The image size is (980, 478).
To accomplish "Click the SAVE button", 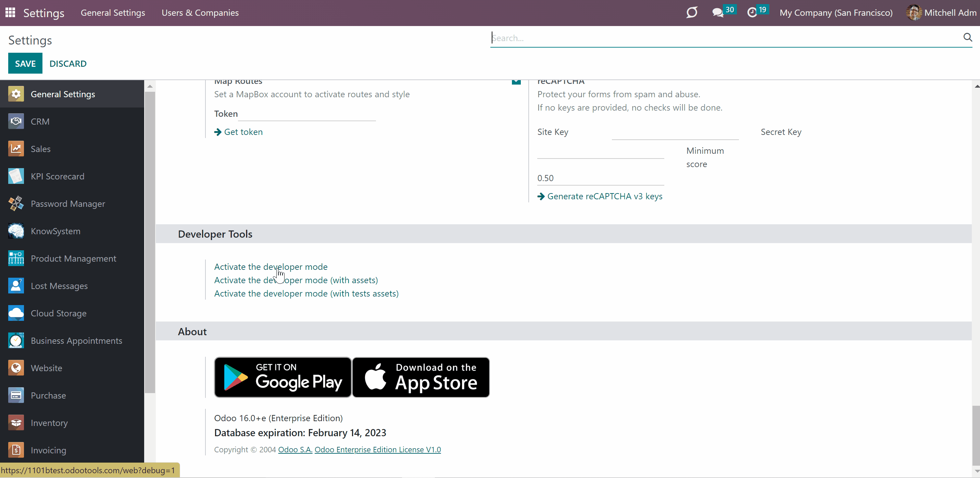I will [x=25, y=64].
